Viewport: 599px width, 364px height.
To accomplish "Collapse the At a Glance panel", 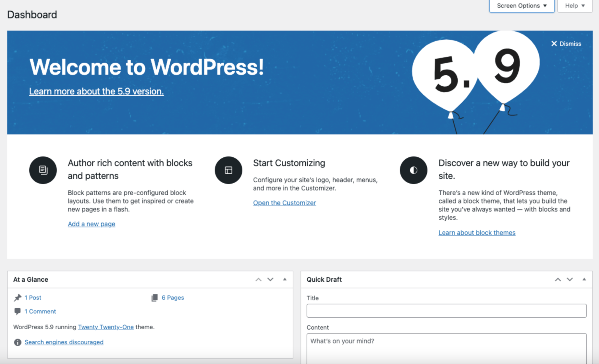I will click(285, 279).
